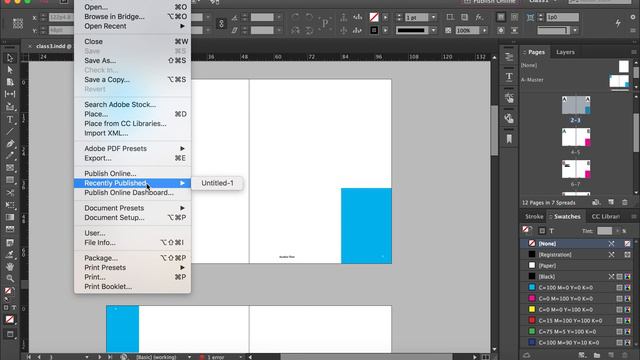Screen dimensions: 640x360
Task: Expand Open Recent submenu
Action: (x=132, y=26)
